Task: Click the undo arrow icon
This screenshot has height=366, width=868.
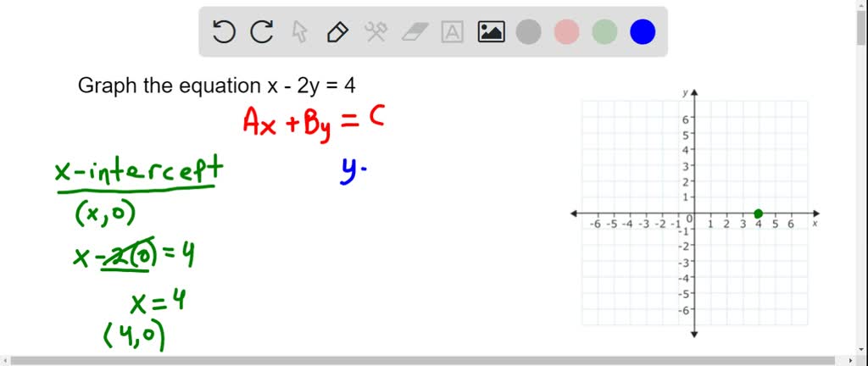Action: tap(224, 32)
